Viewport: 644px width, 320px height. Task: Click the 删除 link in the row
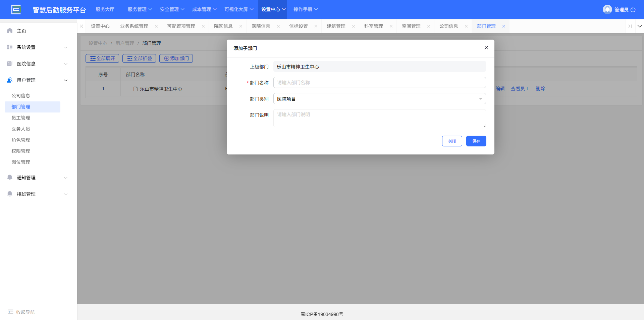[x=540, y=89]
